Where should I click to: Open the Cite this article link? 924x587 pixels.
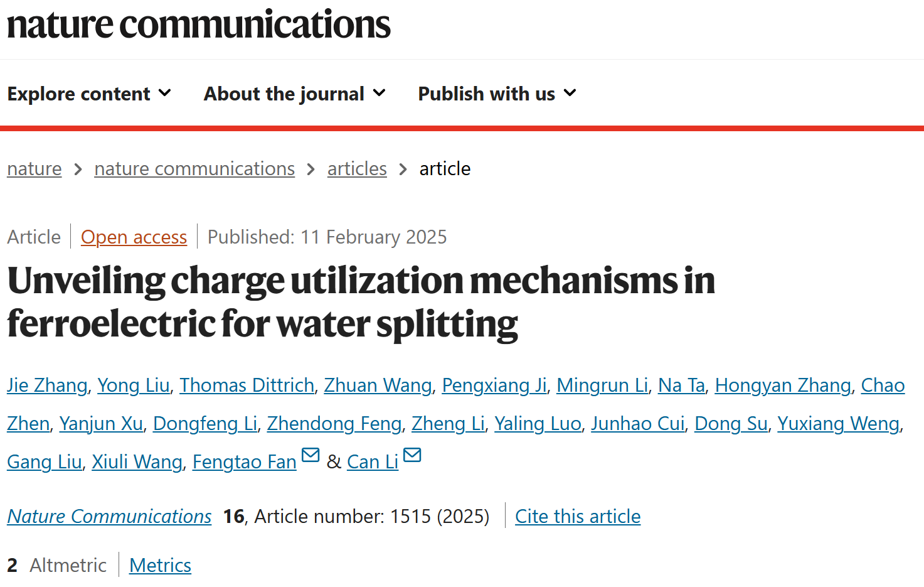coord(578,517)
